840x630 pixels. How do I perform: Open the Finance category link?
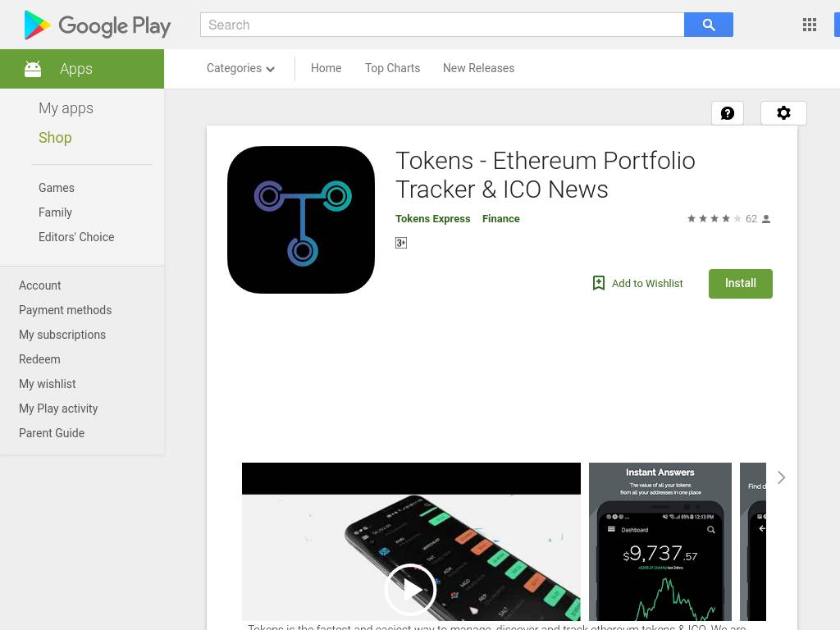click(500, 218)
